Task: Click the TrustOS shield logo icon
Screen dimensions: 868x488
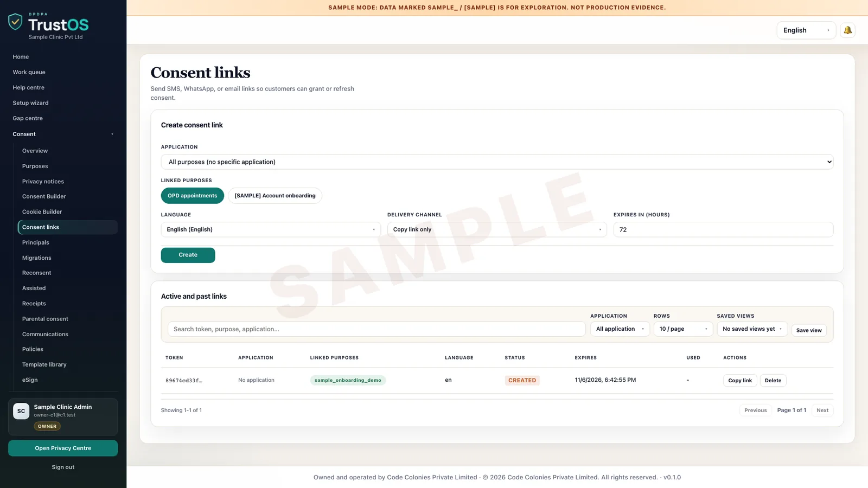Action: point(15,22)
